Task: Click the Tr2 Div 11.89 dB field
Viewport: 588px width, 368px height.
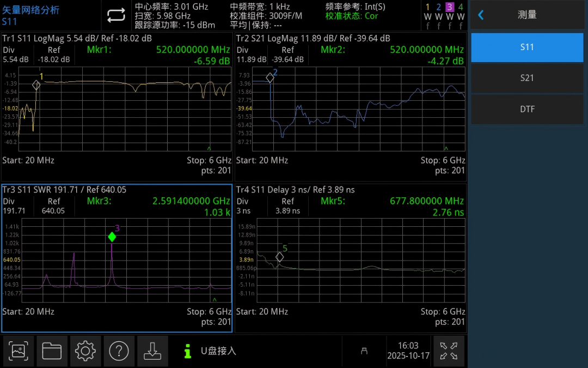Action: (x=251, y=55)
